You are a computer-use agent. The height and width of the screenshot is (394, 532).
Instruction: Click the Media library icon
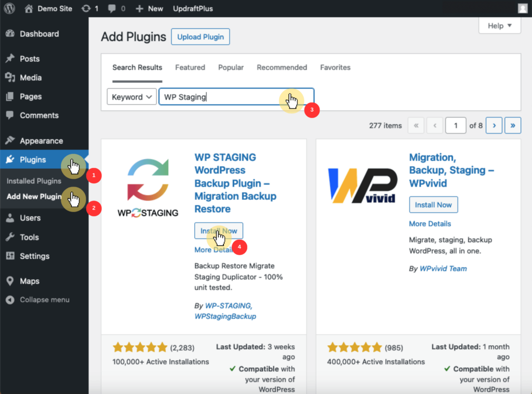tap(10, 77)
